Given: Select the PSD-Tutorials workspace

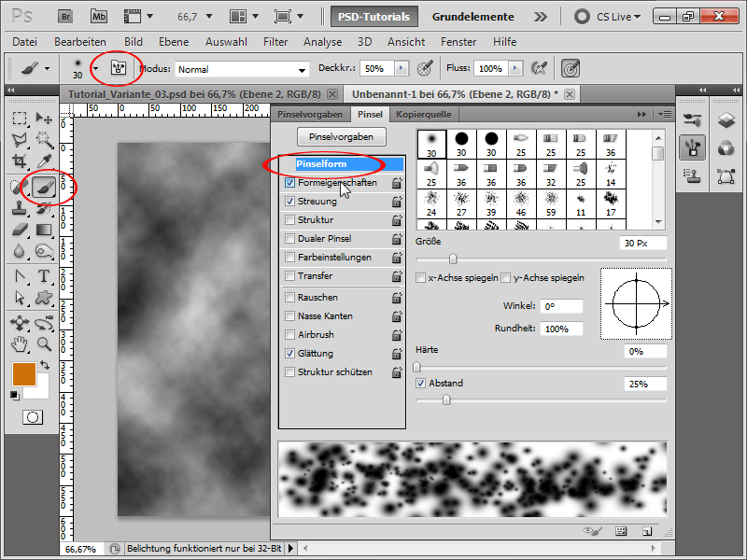Looking at the screenshot, I should click(x=374, y=17).
